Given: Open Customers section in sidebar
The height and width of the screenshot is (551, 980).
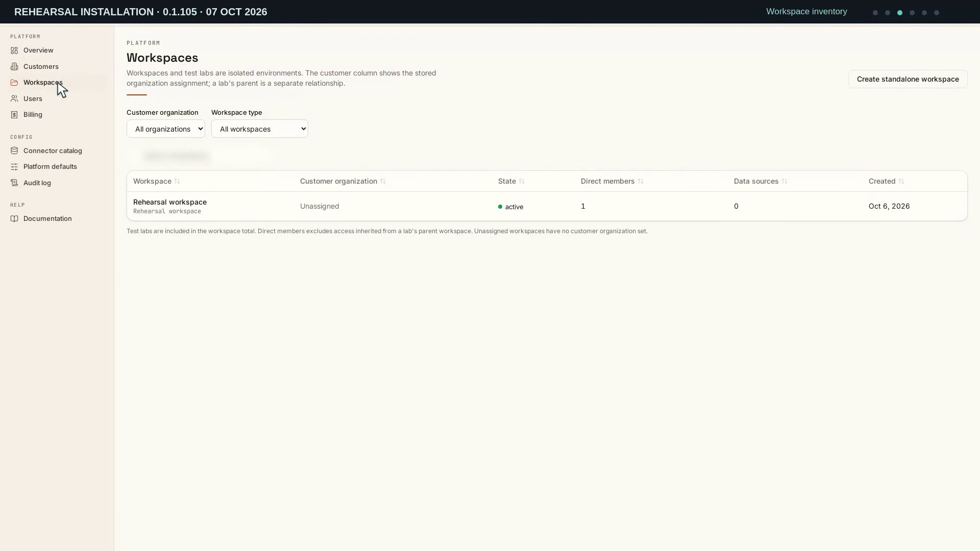Looking at the screenshot, I should (x=41, y=67).
